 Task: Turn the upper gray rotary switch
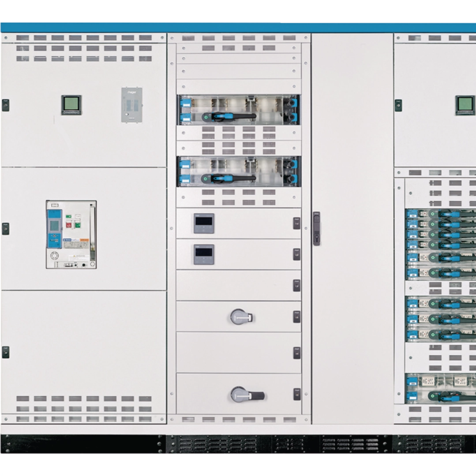pos(241,316)
